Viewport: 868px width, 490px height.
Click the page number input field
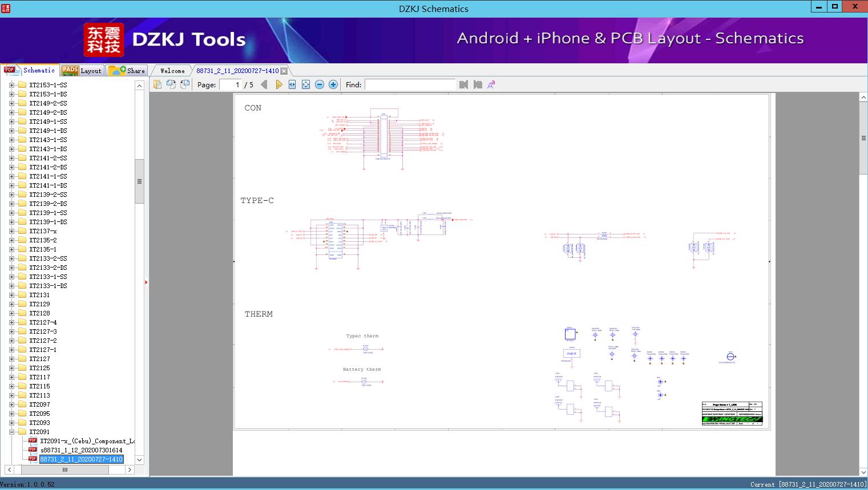click(231, 84)
